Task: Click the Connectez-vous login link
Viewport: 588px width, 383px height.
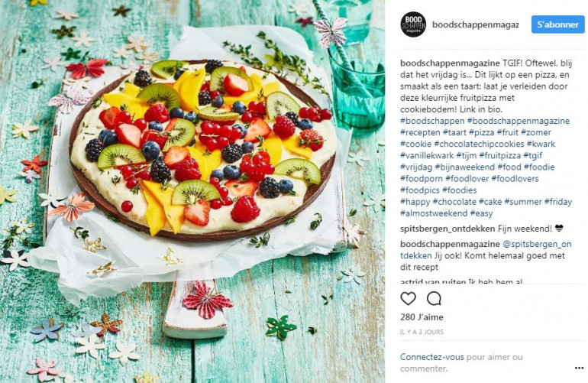Action: [x=431, y=357]
